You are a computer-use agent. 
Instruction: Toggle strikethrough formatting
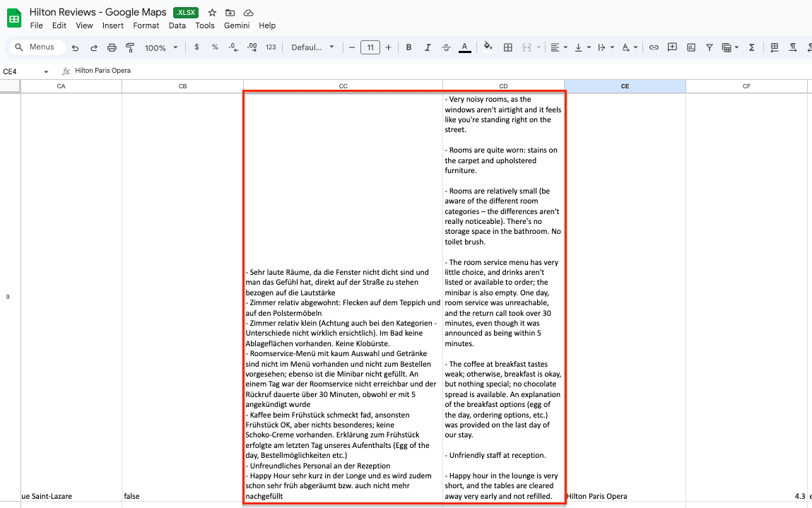(x=446, y=47)
